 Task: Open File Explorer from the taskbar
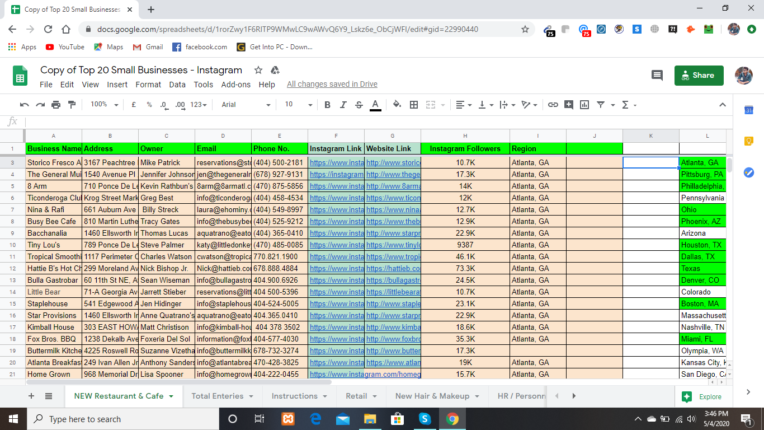tap(370, 419)
